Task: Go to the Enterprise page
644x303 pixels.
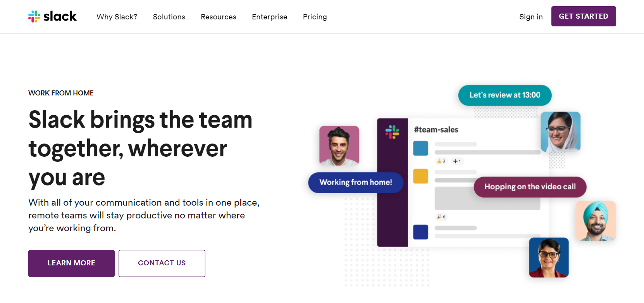Action: coord(270,17)
